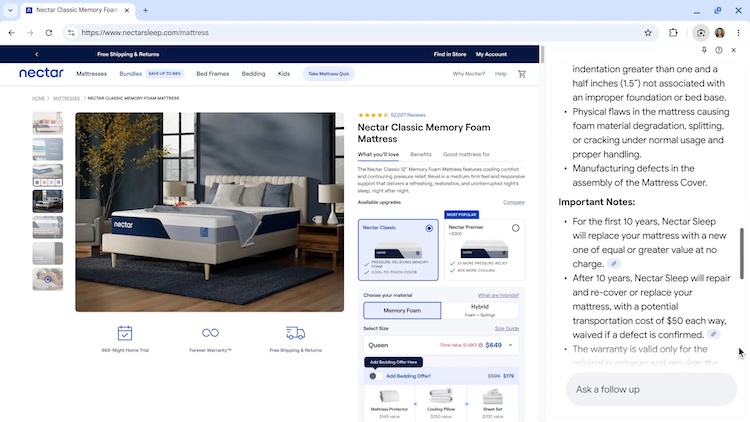Click the side panel scrollbar thumb
750x422 pixels.
coord(742,254)
